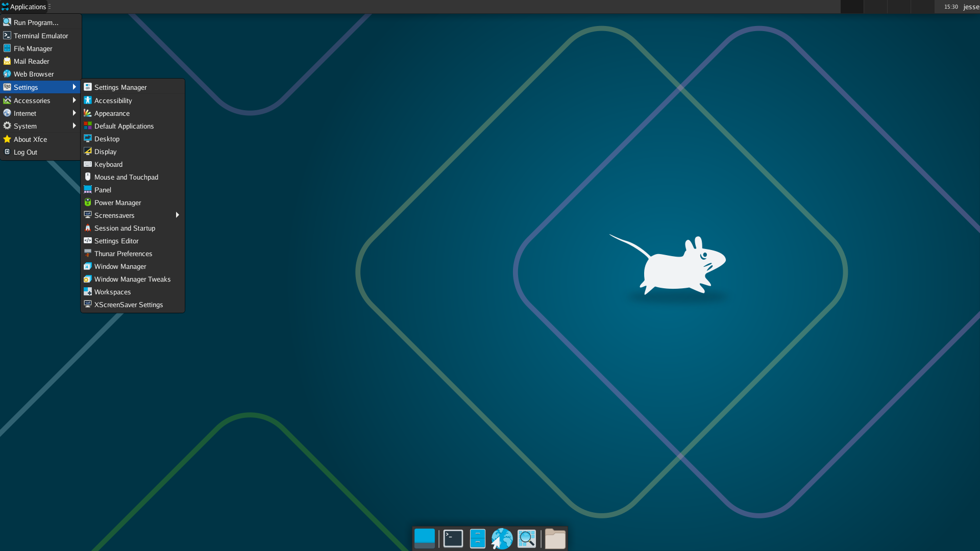
Task: Select the File Manager menu entry
Action: [x=41, y=48]
